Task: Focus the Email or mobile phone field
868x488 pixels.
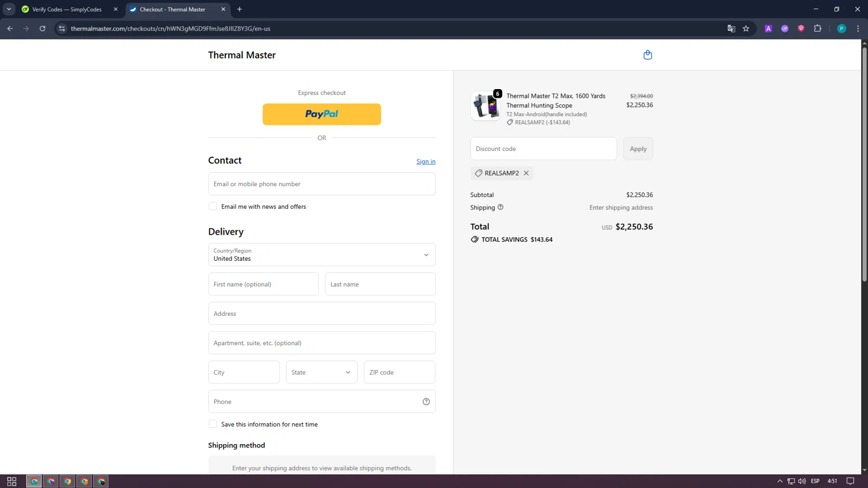Action: (322, 184)
